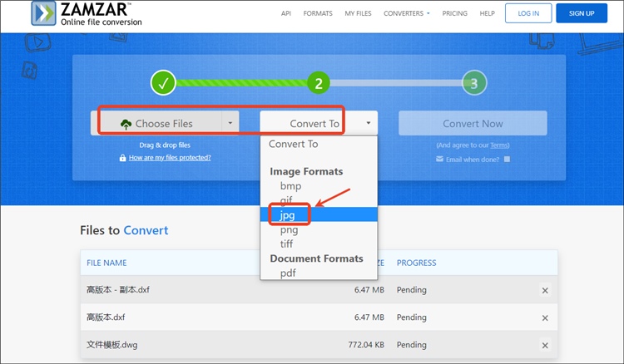
Task: Expand the Choose Files dropdown arrow
Action: [x=230, y=123]
